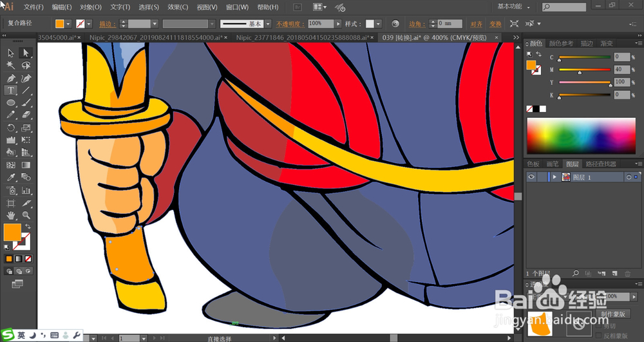Image resolution: width=644 pixels, height=342 pixels.
Task: Click large orange fill swatch in toolbox
Action: point(12,232)
